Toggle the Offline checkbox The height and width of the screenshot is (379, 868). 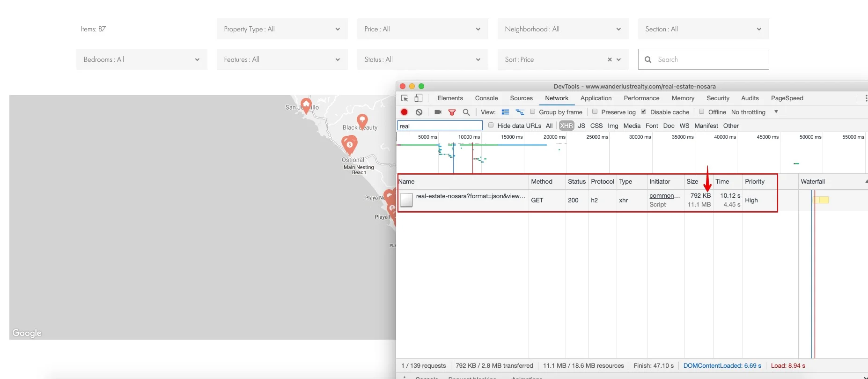(701, 111)
